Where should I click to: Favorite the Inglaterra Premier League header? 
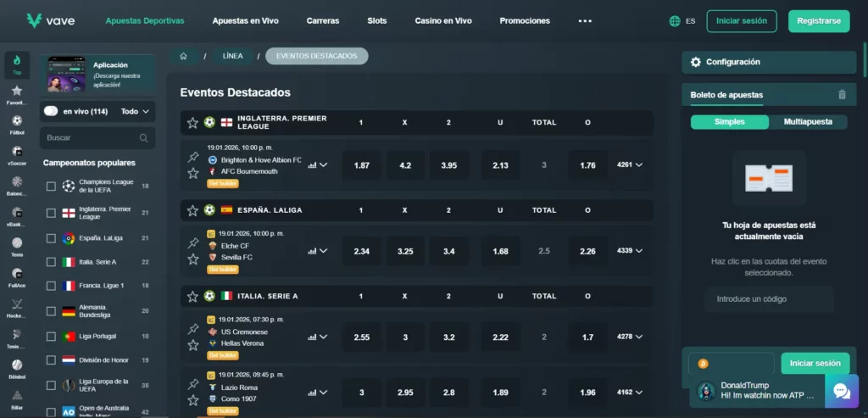[x=192, y=123]
